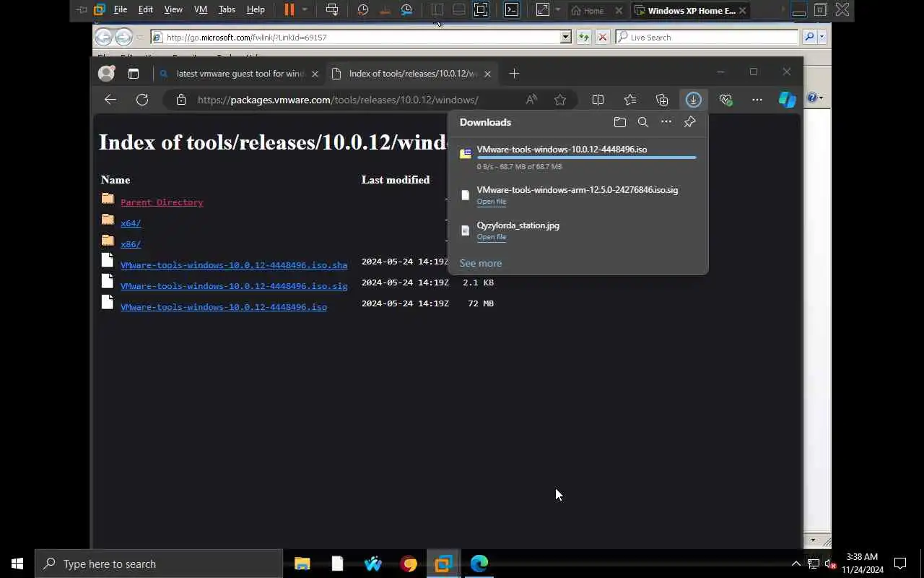Open downloads folder icon

(x=619, y=122)
